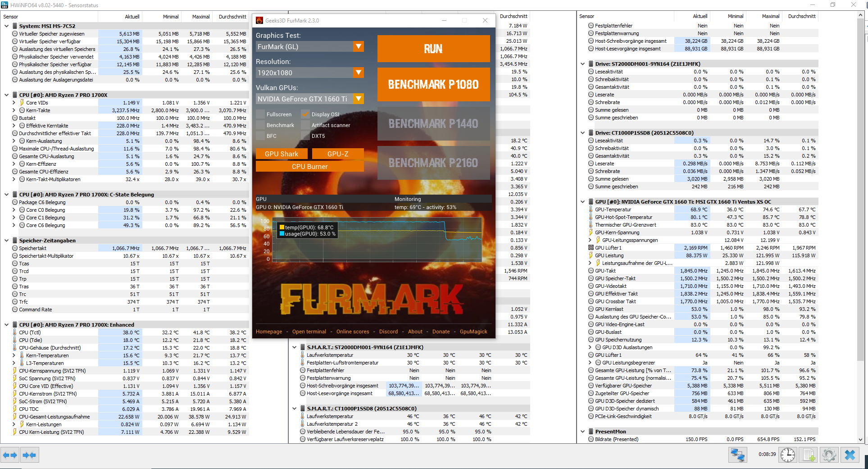Collapse the Speicher-Zeitangaben section
Viewport: 868px width, 469px height.
tap(6, 241)
